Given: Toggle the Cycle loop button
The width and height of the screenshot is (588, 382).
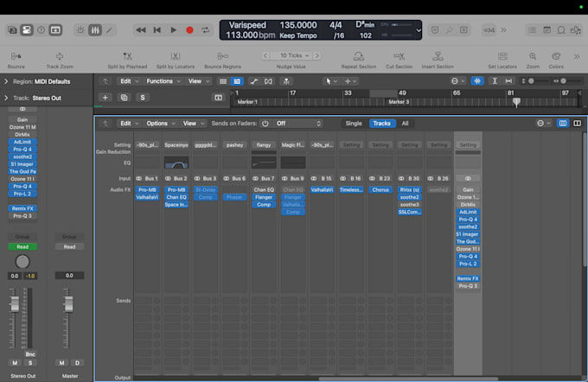Looking at the screenshot, I should (206, 30).
